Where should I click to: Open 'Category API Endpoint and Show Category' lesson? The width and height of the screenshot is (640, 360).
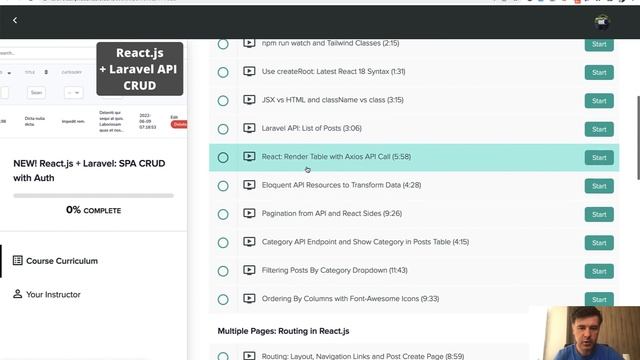[365, 242]
